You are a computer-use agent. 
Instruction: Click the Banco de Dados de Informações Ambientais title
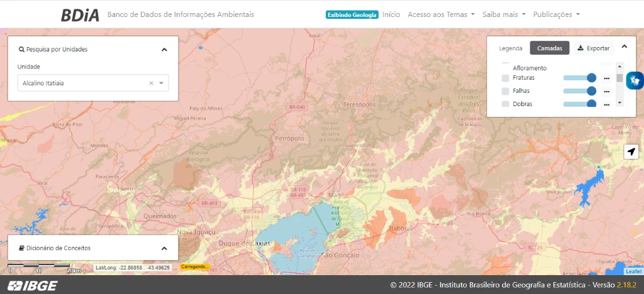(x=180, y=14)
